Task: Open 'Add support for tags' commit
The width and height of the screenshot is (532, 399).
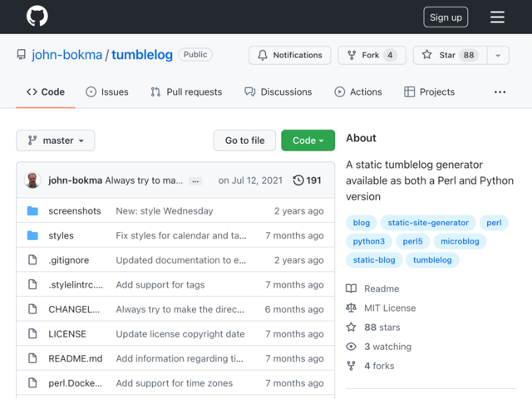Action: coord(160,284)
